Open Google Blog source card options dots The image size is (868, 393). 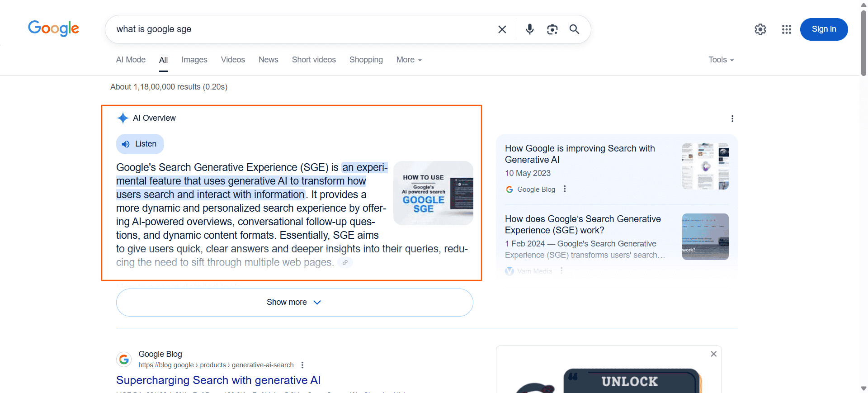pyautogui.click(x=565, y=189)
